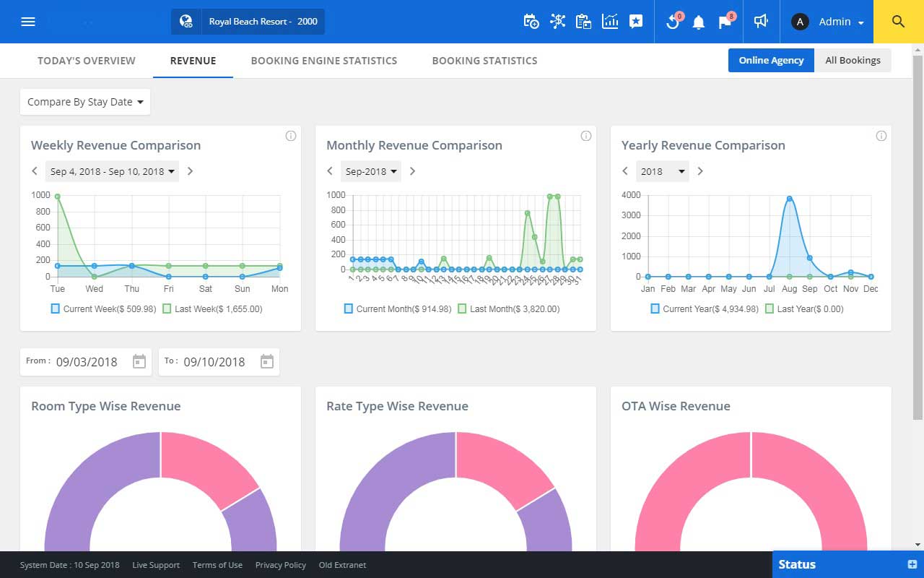The image size is (924, 578).
Task: Click the yellow search button
Action: pos(899,22)
